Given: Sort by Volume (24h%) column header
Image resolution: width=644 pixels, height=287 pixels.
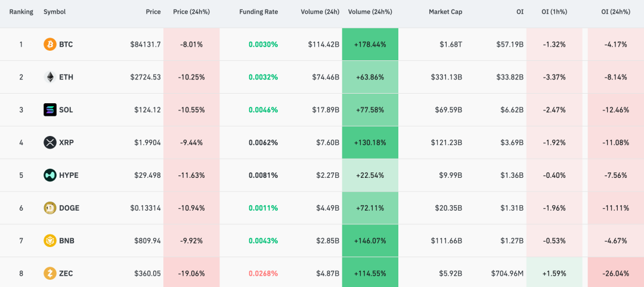Looking at the screenshot, I should [369, 12].
